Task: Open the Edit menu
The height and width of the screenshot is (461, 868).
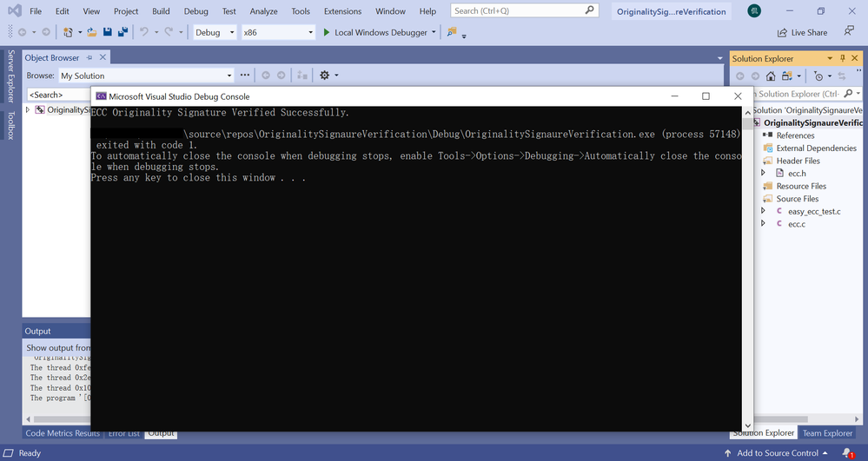Action: point(63,11)
